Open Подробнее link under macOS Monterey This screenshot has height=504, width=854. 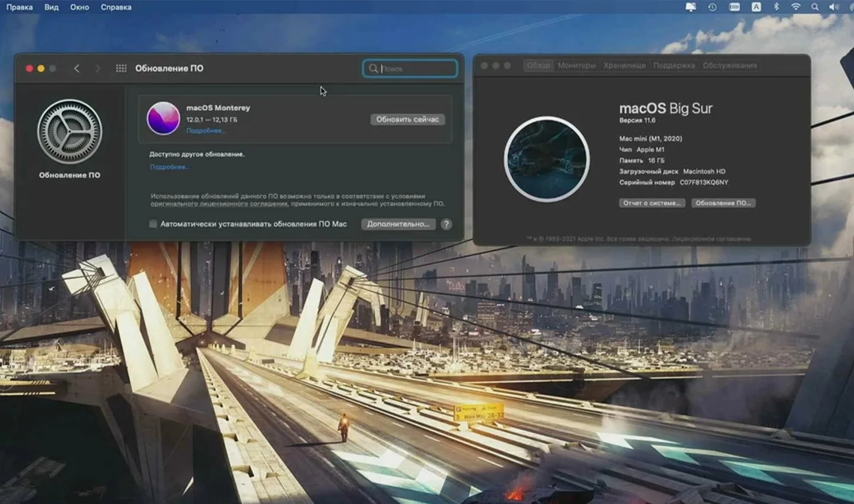point(206,130)
